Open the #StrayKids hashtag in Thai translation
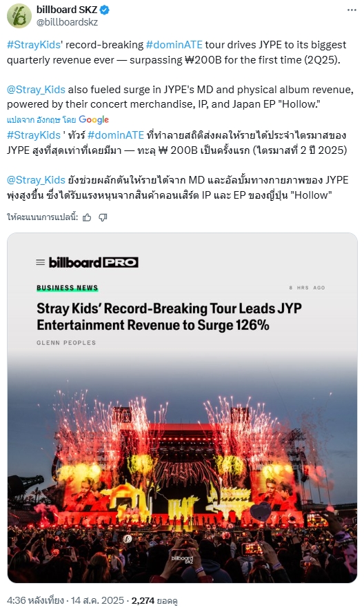Image resolution: width=364 pixels, height=612 pixels. (x=34, y=135)
